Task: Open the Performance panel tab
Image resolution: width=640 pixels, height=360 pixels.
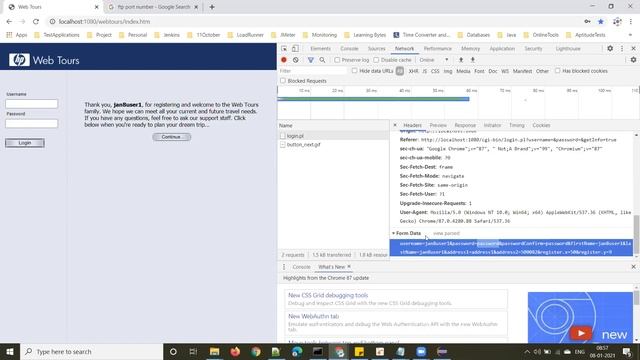Action: click(x=438, y=49)
